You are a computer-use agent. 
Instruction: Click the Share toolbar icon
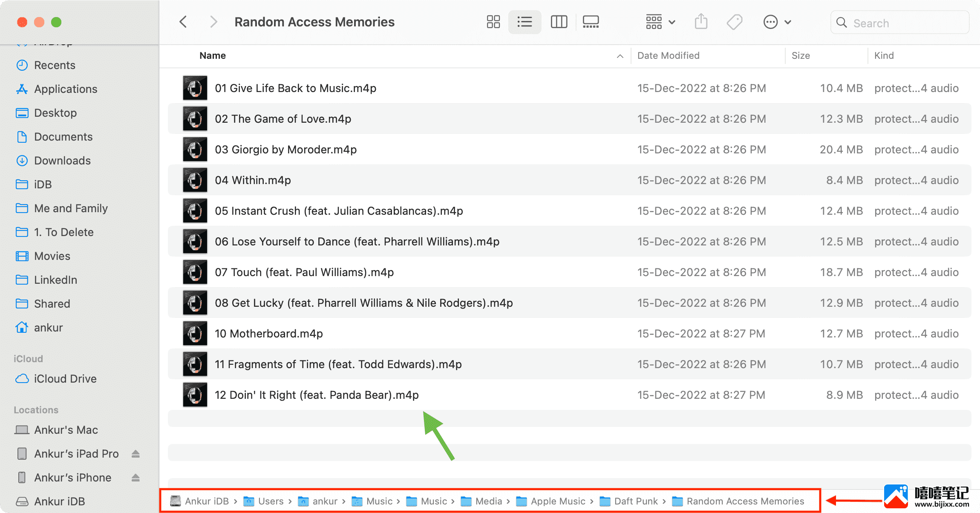(701, 22)
